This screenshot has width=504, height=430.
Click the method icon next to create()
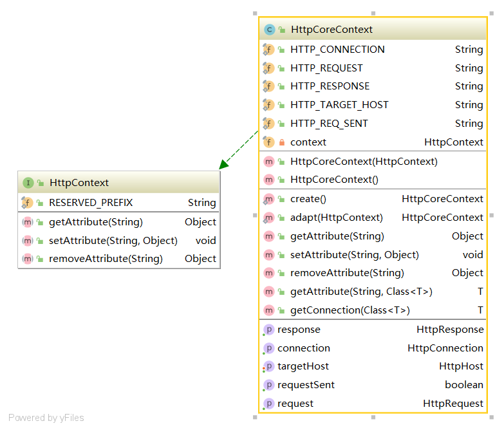[268, 200]
